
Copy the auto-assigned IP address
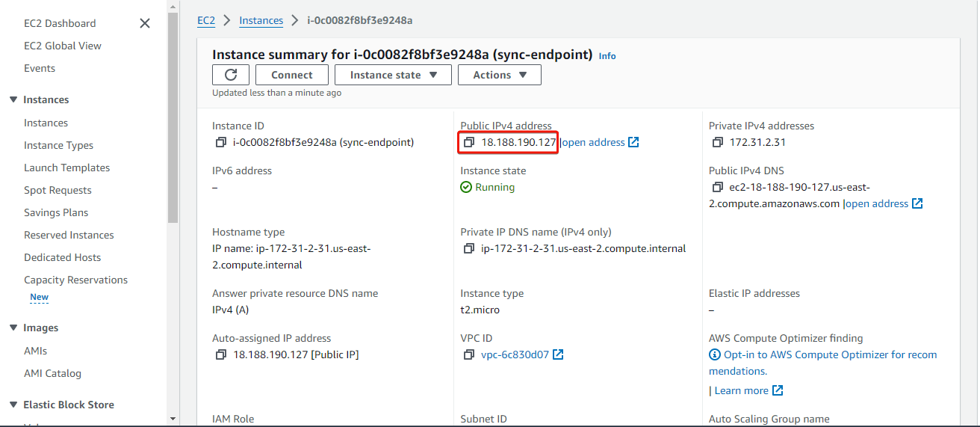tap(220, 354)
